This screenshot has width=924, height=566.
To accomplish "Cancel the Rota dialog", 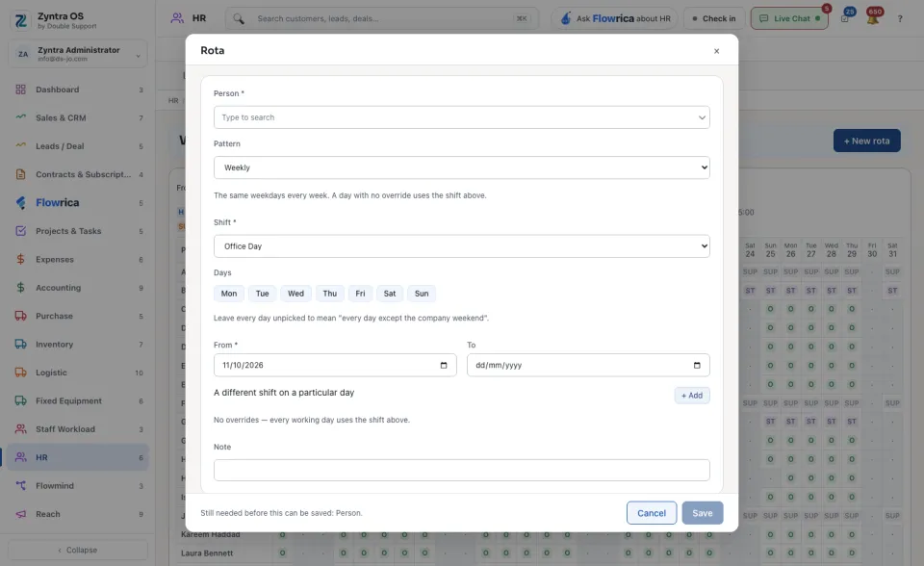I will click(x=652, y=513).
